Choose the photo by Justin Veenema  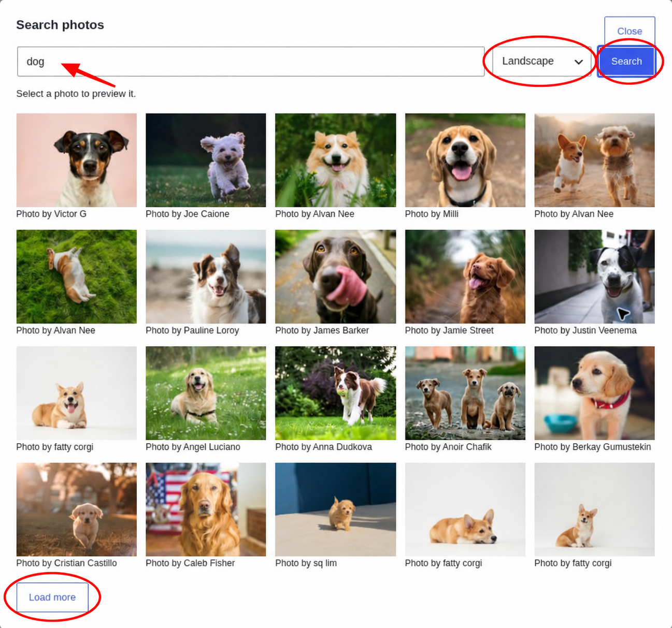click(x=595, y=277)
